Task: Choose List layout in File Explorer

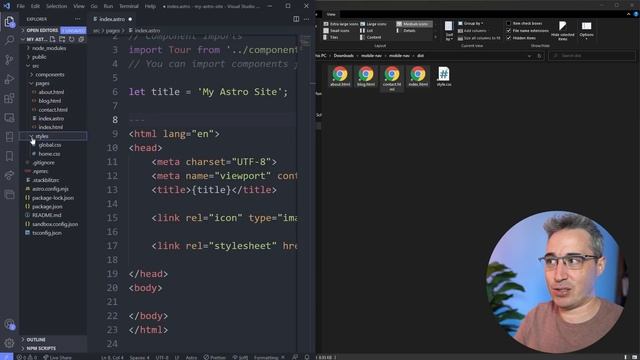Action: click(367, 31)
